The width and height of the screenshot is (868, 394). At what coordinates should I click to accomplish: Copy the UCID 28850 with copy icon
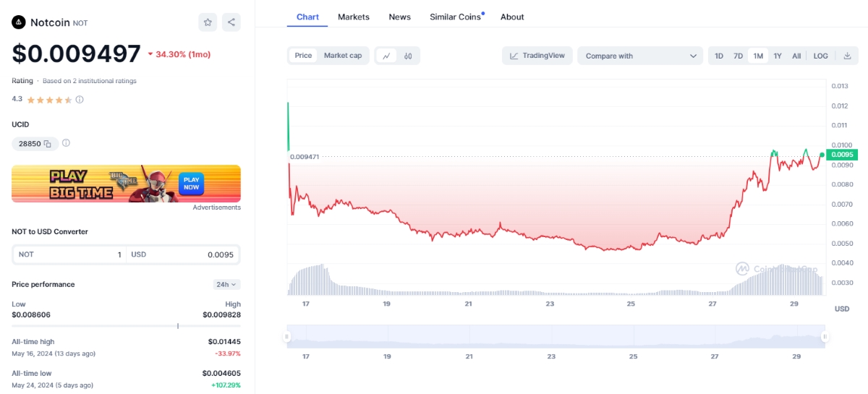[48, 144]
